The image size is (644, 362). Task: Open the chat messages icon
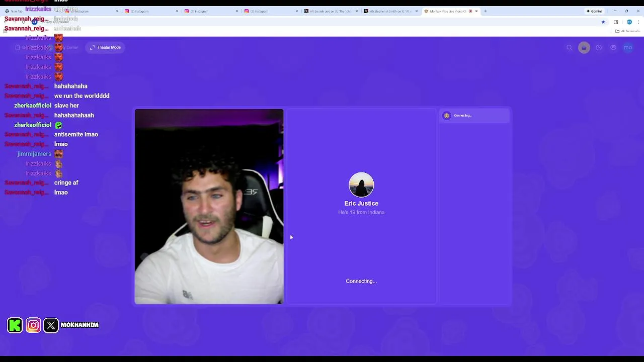[x=613, y=48]
